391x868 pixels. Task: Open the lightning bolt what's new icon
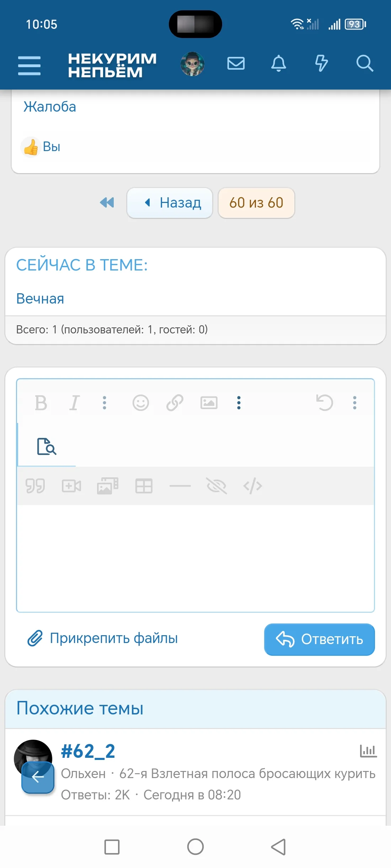321,64
